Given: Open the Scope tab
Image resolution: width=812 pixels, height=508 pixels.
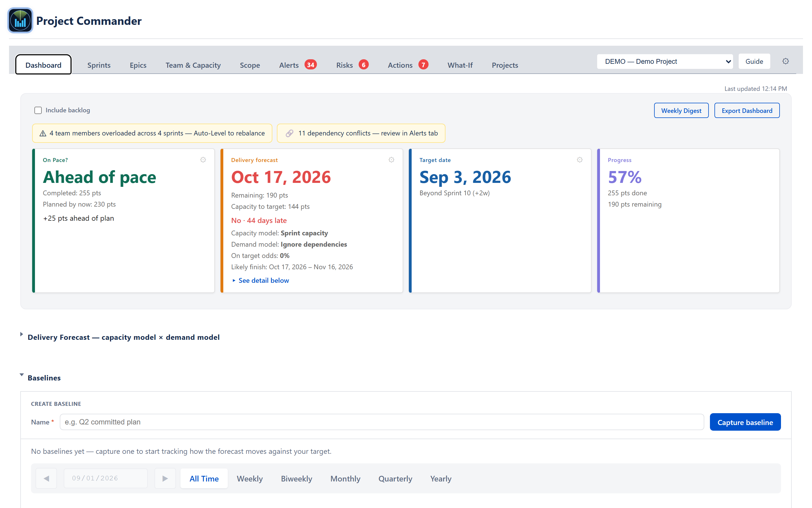Looking at the screenshot, I should pyautogui.click(x=250, y=65).
